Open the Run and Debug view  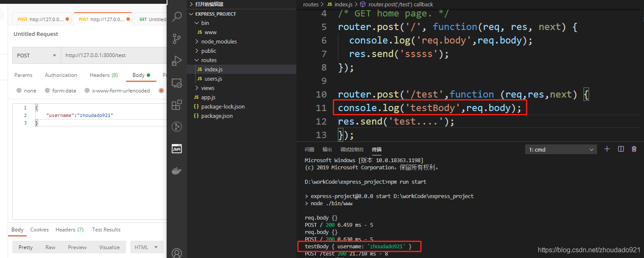(177, 61)
